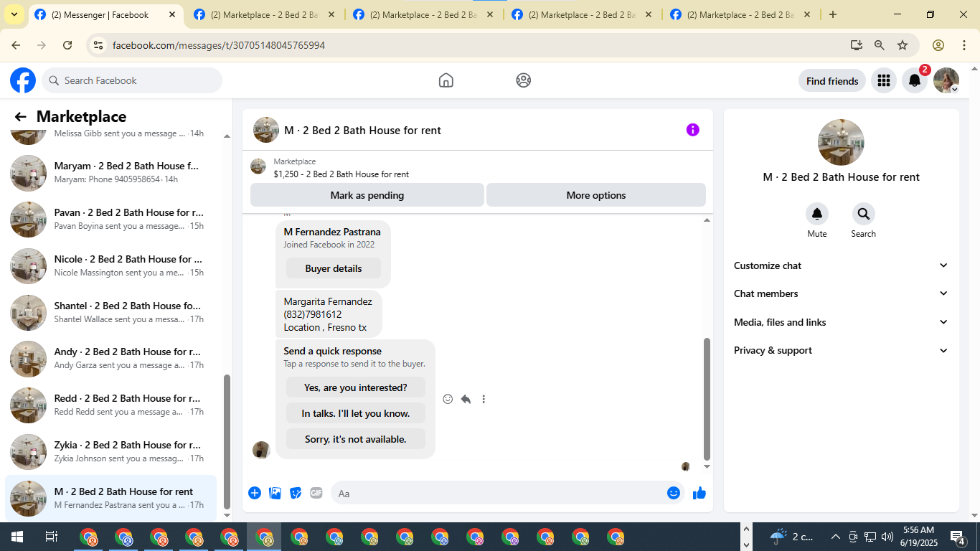
Task: Click the browser address bar URL
Action: tap(219, 45)
